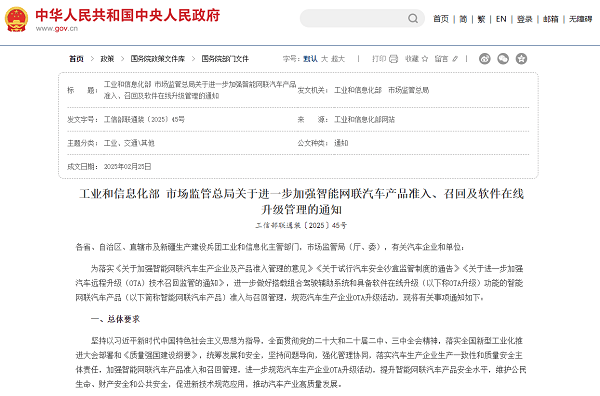Share to Qzone star icon

click(x=522, y=59)
